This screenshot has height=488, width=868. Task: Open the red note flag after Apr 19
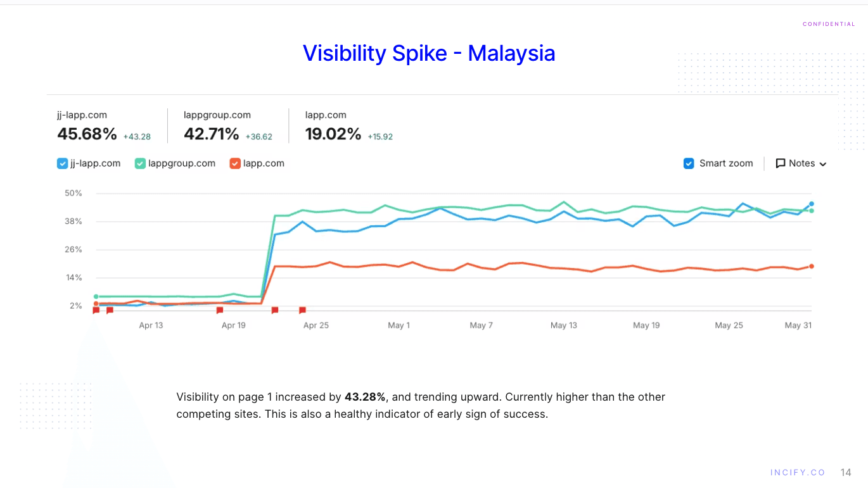point(275,310)
